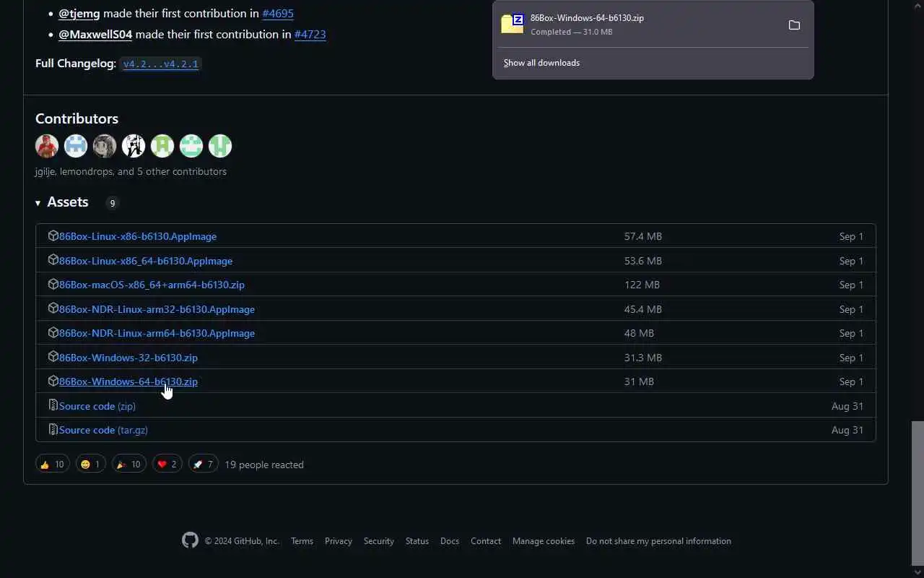Click package icon beside macOS zip
The width and height of the screenshot is (924, 578).
point(53,284)
